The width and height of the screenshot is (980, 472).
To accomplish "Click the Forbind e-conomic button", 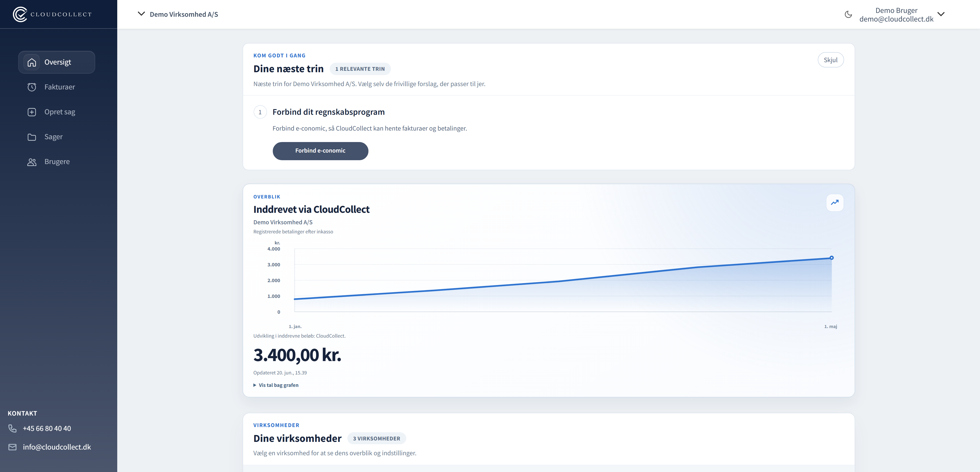I will (320, 151).
